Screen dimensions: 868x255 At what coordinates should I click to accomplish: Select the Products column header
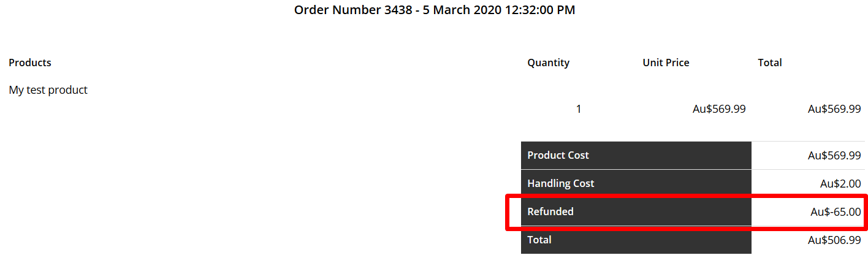click(30, 63)
